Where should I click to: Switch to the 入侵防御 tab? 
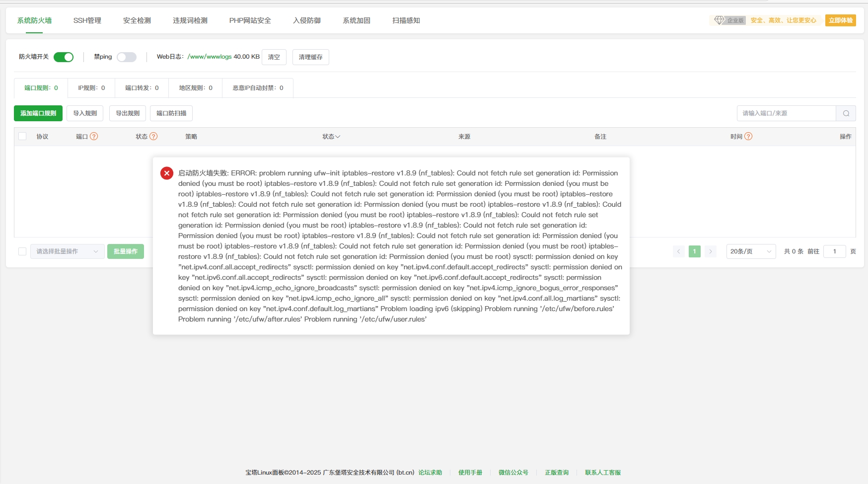pos(307,20)
